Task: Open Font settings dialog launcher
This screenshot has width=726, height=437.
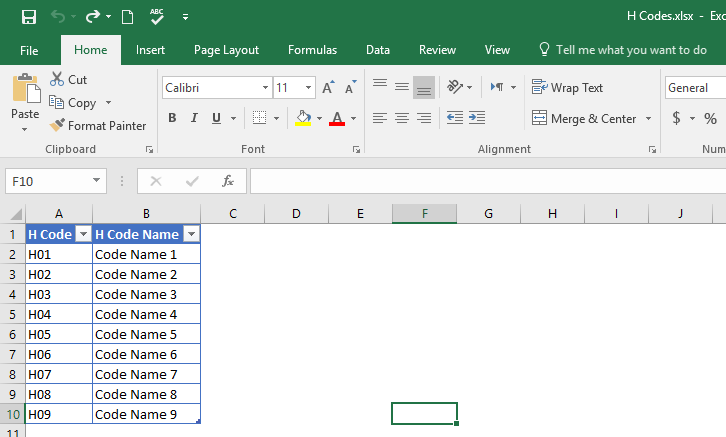Action: (356, 150)
